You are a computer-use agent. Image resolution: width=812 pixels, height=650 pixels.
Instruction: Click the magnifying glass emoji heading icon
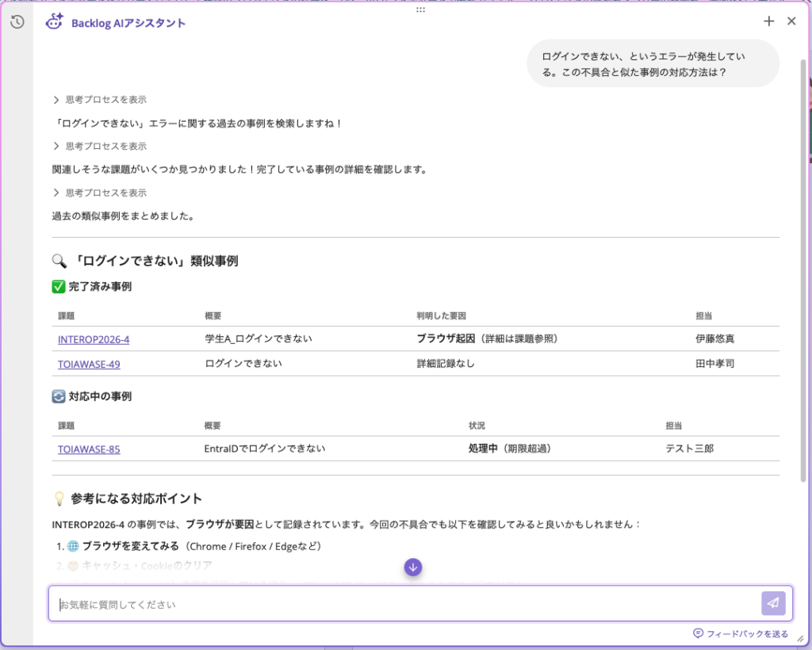(x=59, y=261)
